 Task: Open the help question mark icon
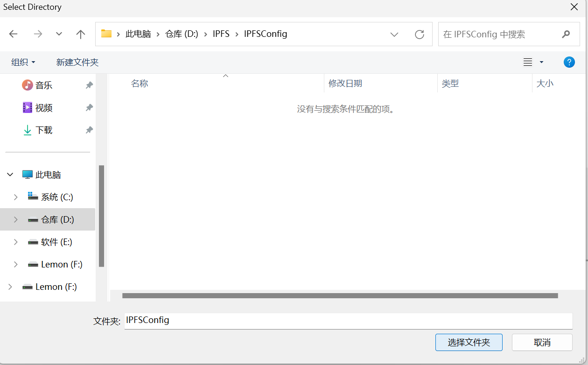569,62
